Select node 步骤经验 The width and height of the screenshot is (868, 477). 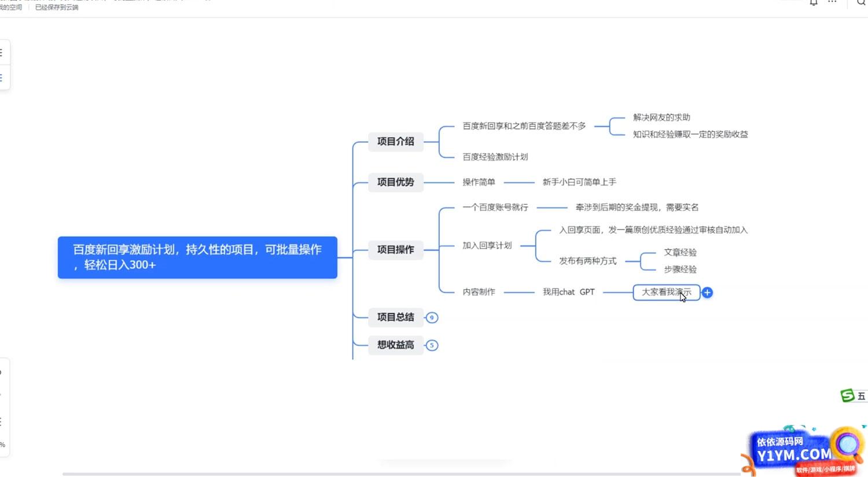[680, 269]
